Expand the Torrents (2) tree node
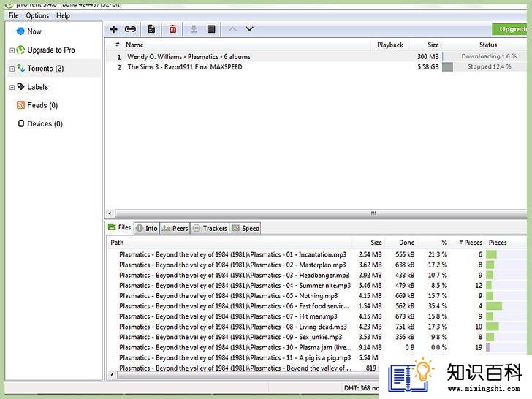The image size is (532, 399). pyautogui.click(x=12, y=69)
